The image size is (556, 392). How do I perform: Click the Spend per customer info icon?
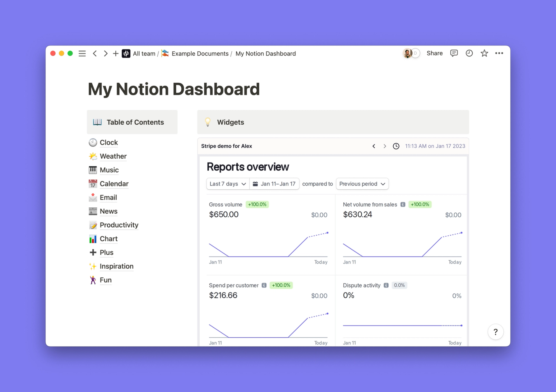coord(264,285)
